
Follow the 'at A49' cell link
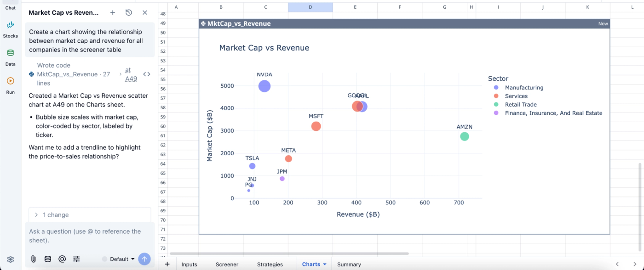pos(131,74)
